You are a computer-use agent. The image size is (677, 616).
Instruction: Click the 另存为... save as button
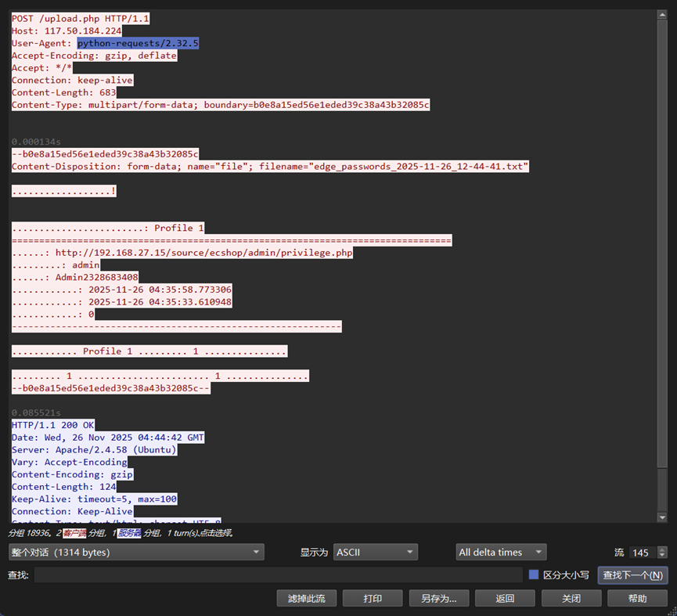click(x=439, y=598)
